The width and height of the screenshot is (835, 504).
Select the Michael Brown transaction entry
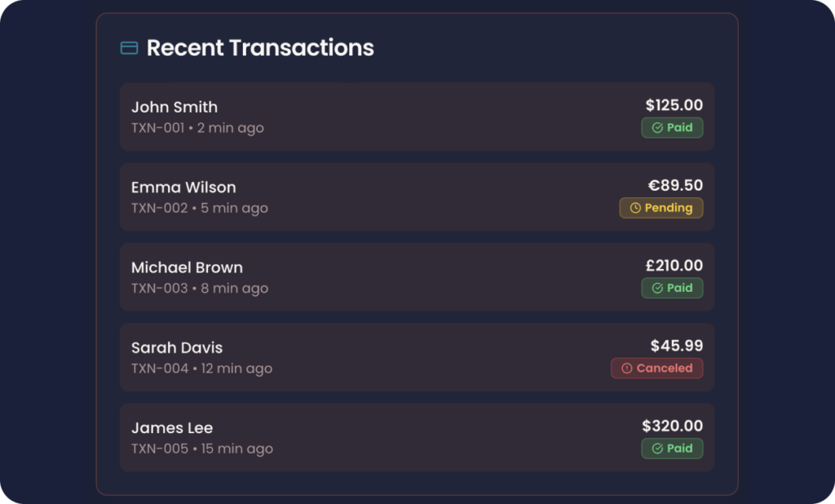[x=417, y=277]
